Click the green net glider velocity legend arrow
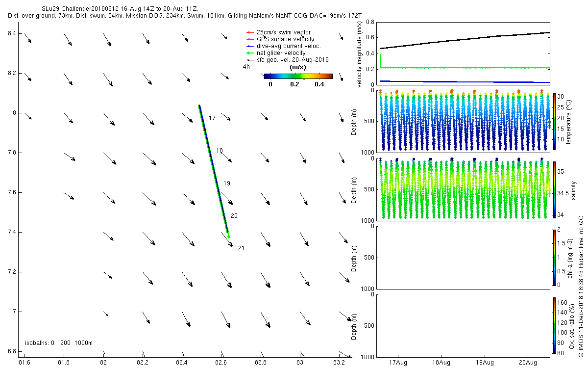The width and height of the screenshot is (588, 368). (249, 53)
